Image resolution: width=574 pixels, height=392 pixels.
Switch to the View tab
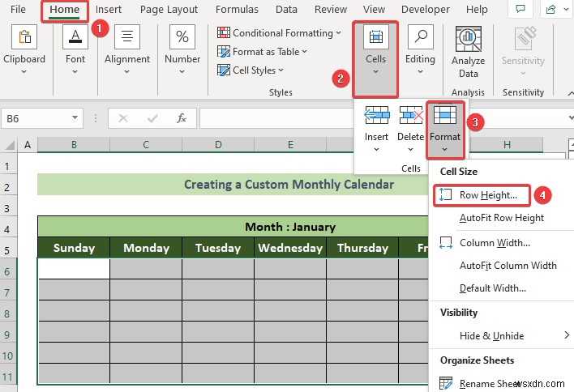coord(374,9)
